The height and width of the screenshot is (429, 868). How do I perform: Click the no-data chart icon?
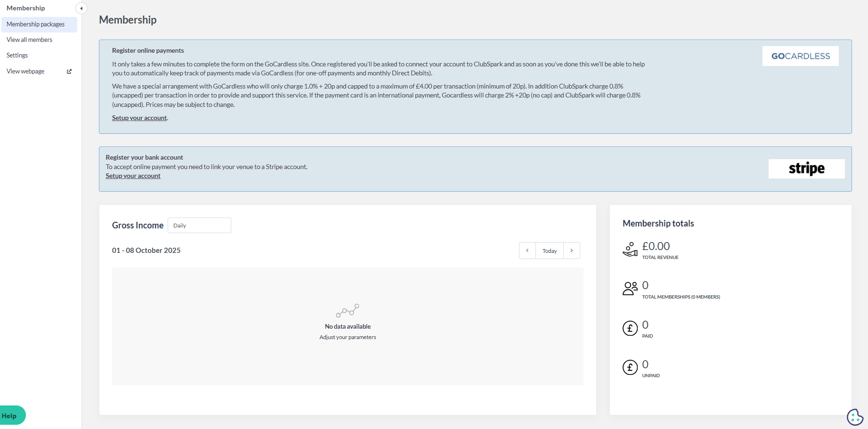[x=348, y=311]
